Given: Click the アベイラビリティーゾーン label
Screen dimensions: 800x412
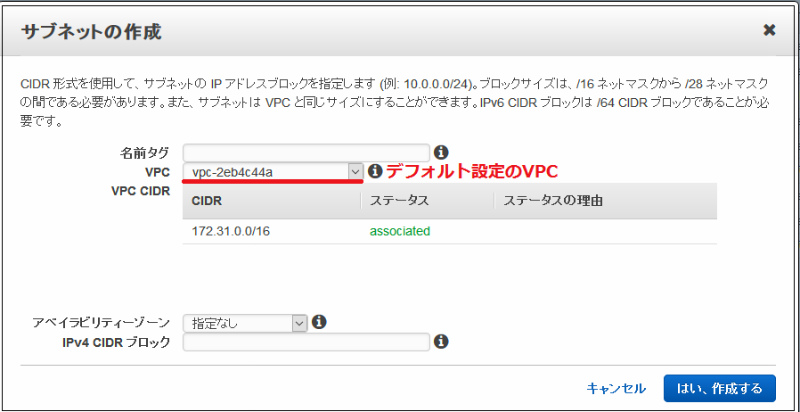Looking at the screenshot, I should click(x=101, y=323).
